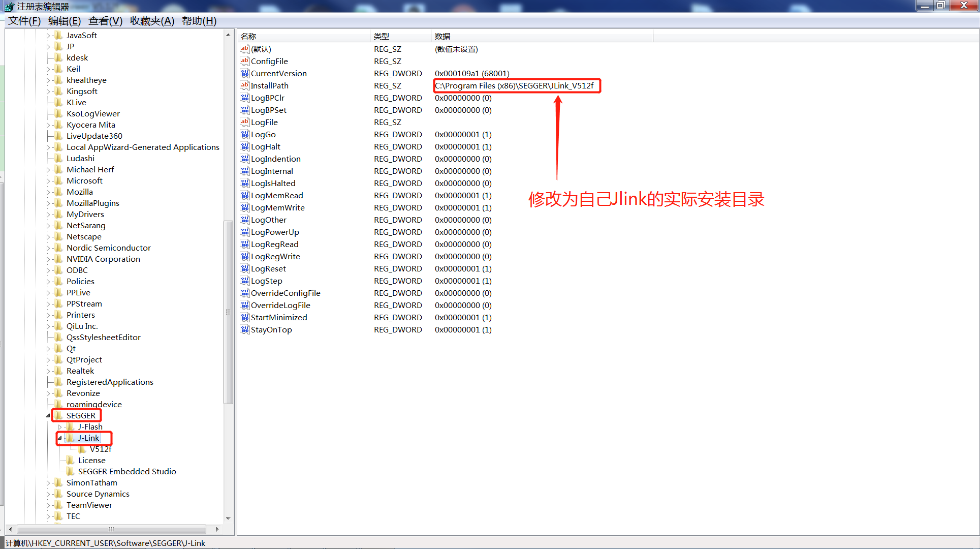Screen dimensions: 980x549
Task: Click the REG_DWORD icon next to CurrentVersion
Action: [x=244, y=73]
